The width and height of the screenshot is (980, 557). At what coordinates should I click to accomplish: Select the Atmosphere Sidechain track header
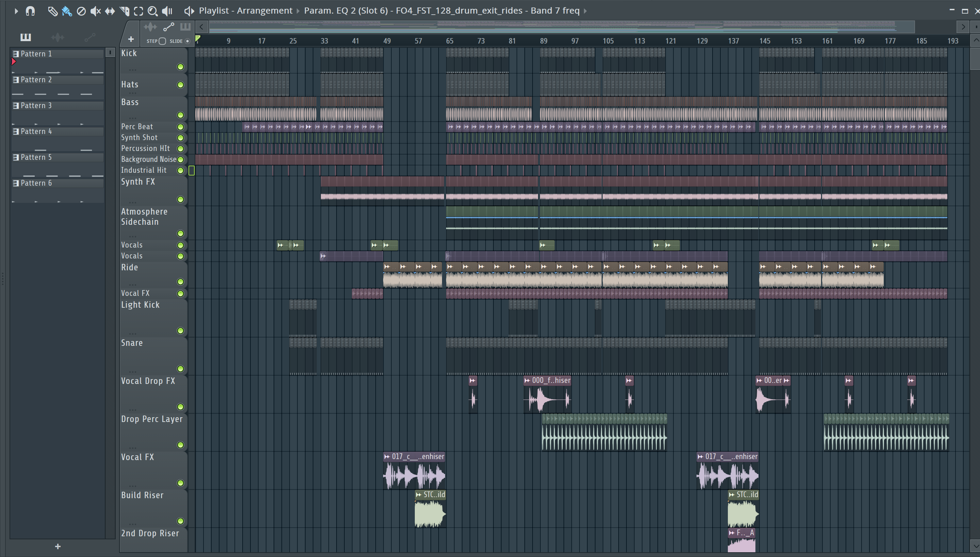(x=153, y=223)
